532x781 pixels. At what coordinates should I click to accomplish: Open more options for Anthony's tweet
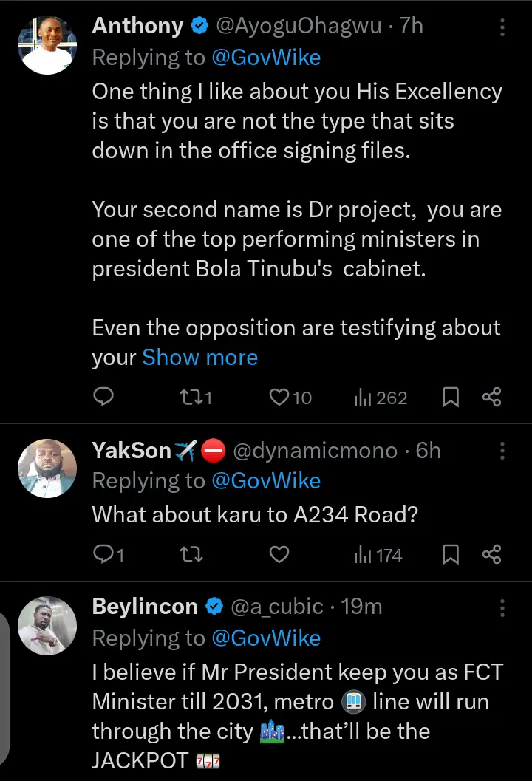pos(502,27)
